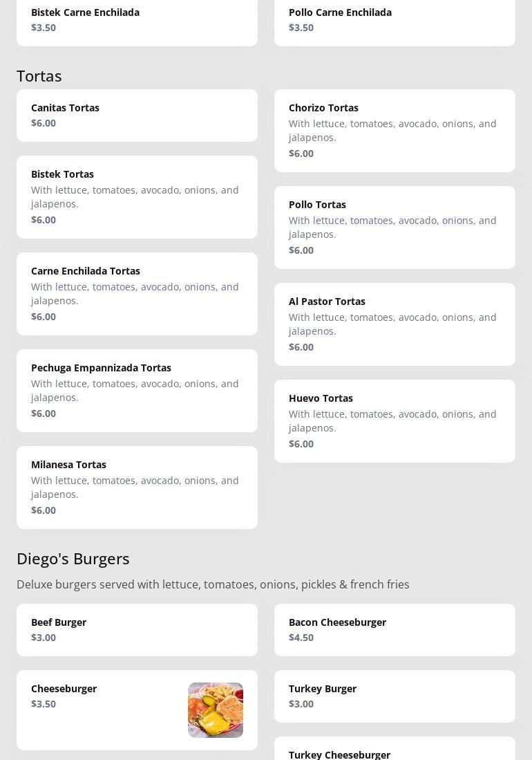The height and width of the screenshot is (760, 532).
Task: Select Bistek Carne Enchilada item
Action: (137, 21)
